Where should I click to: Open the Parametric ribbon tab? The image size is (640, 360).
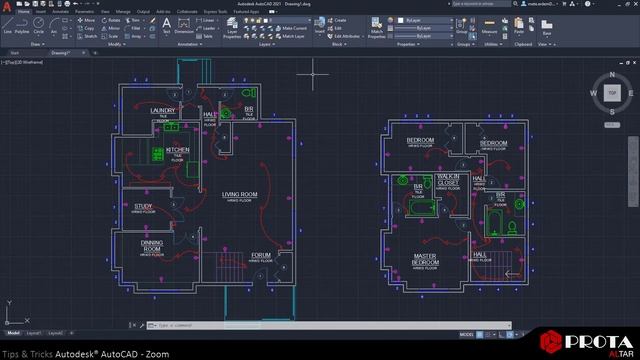coord(84,12)
